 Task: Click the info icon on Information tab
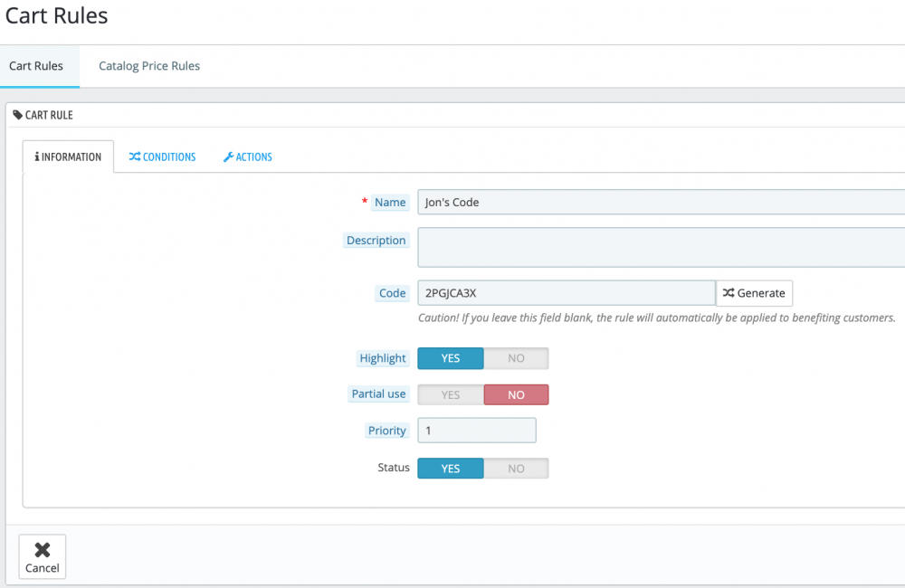tap(37, 156)
